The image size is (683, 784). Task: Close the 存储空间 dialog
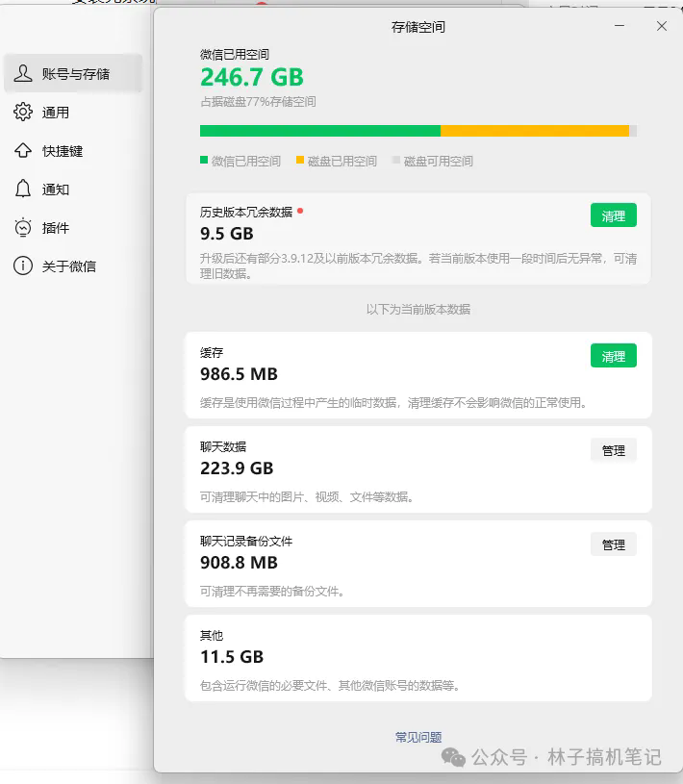(x=662, y=27)
